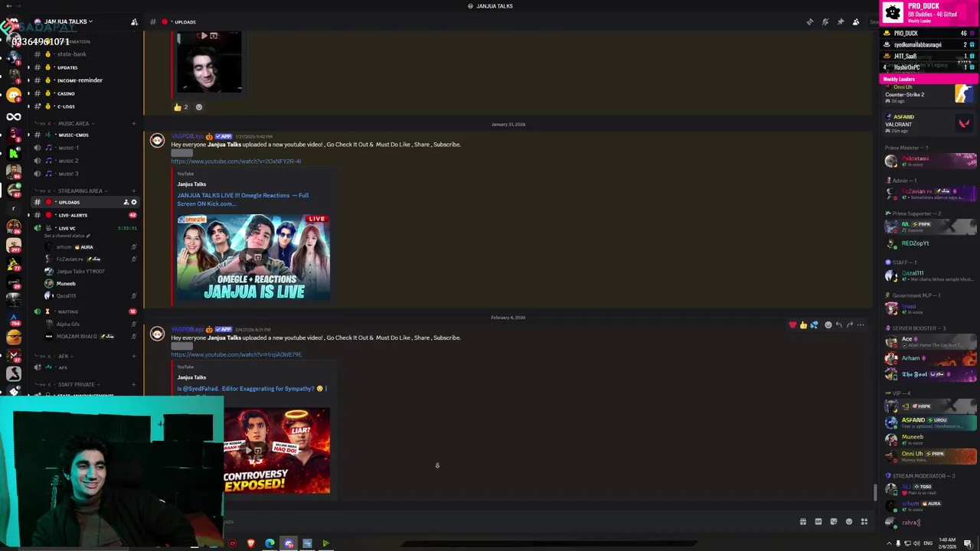980x551 pixels.
Task: Collapse the AFK category
Action: tap(63, 356)
